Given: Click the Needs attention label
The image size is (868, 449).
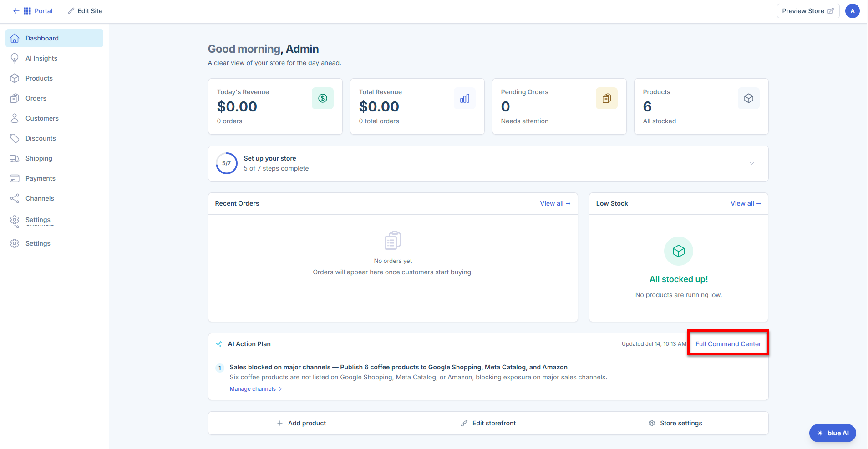Looking at the screenshot, I should point(525,121).
